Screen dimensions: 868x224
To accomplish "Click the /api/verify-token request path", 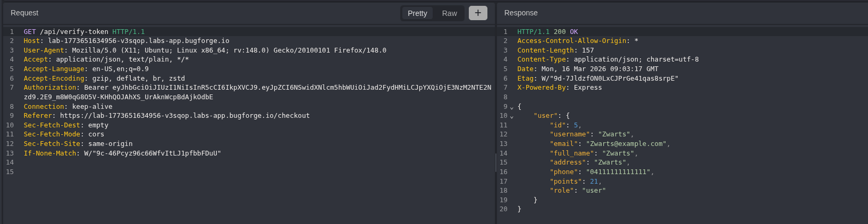I will click(x=74, y=32).
